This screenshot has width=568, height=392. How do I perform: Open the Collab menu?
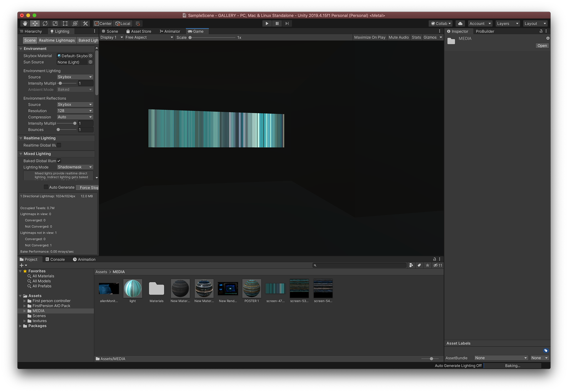click(441, 23)
